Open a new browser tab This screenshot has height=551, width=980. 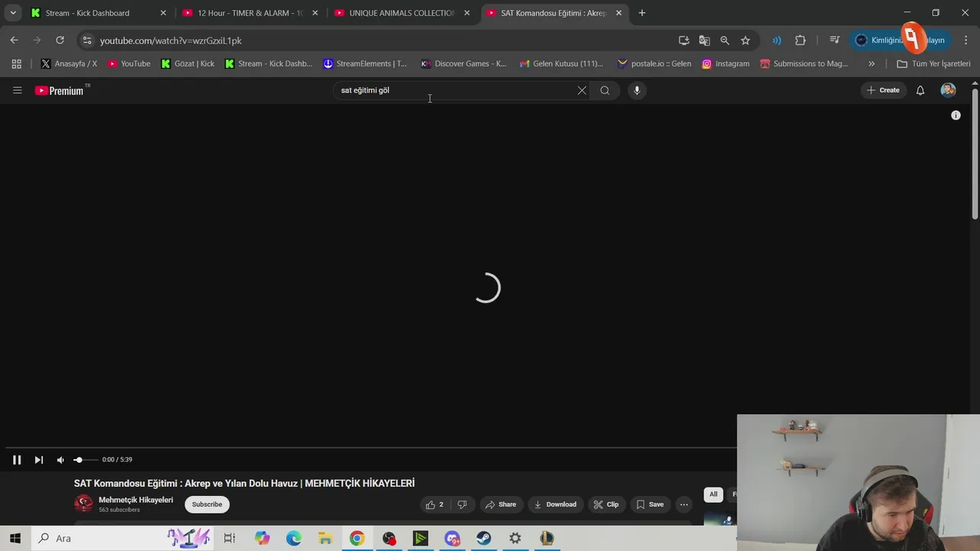(642, 13)
